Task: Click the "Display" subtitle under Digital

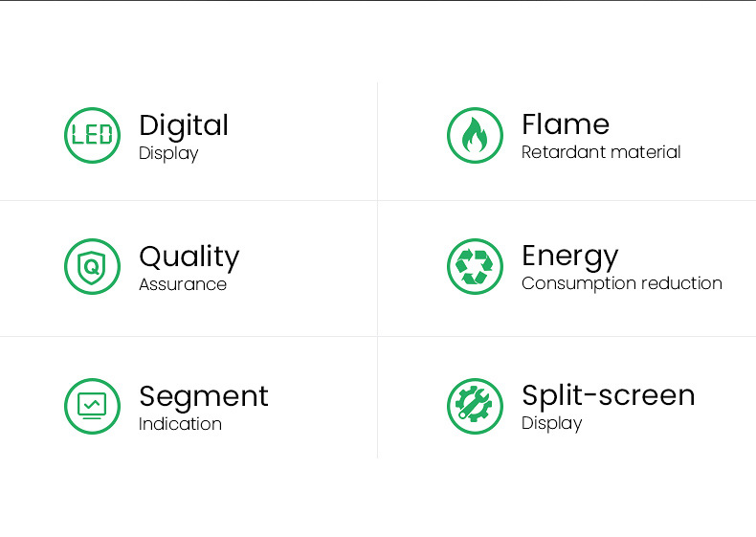Action: tap(168, 153)
